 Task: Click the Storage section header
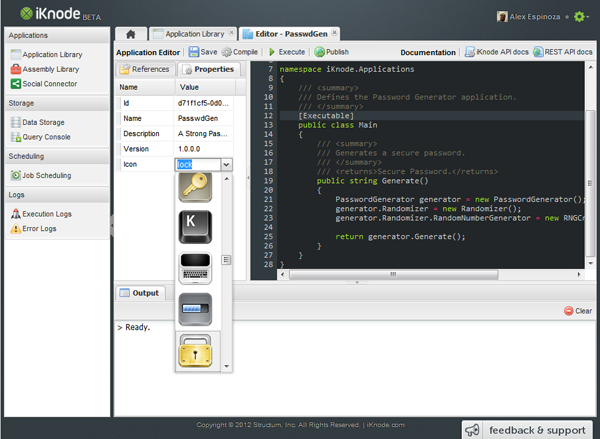click(x=57, y=103)
